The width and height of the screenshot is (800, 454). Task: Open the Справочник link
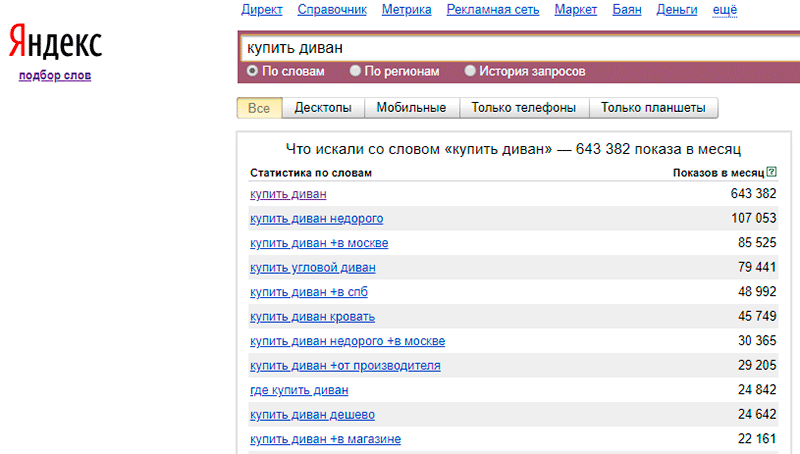click(332, 10)
